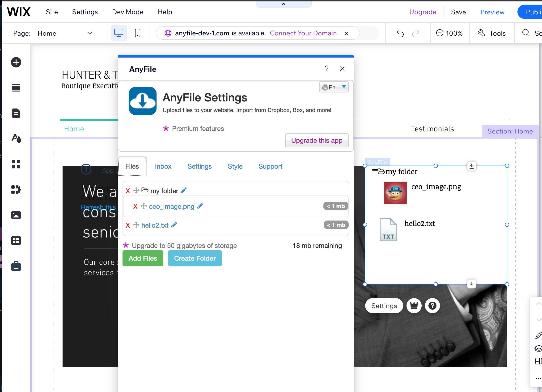Open Pages & Menu sidebar icon
Image resolution: width=542 pixels, height=392 pixels.
pyautogui.click(x=16, y=113)
